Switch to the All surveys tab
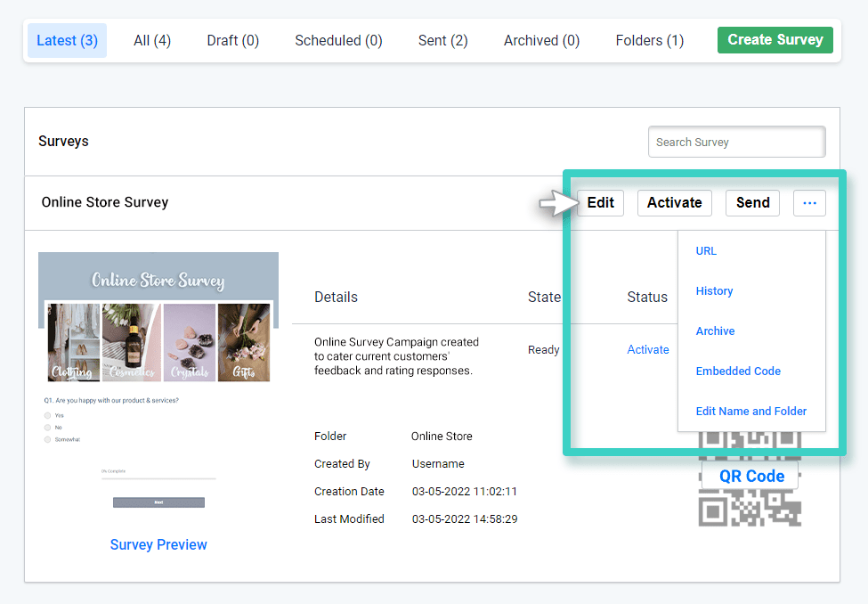The image size is (868, 604). (151, 40)
